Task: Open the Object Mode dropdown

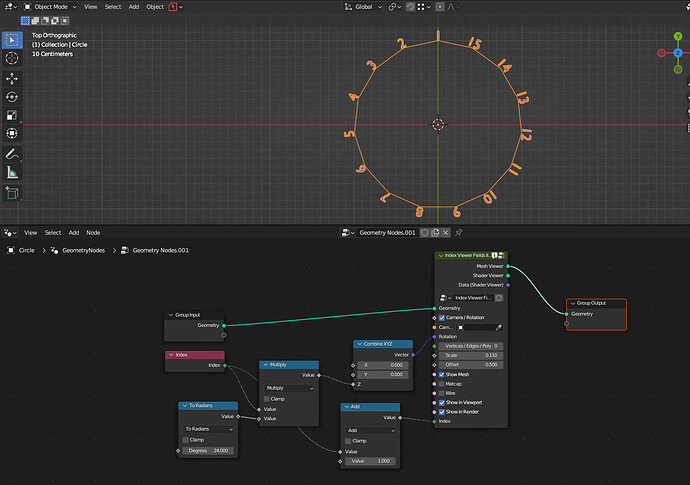Action: [x=49, y=7]
